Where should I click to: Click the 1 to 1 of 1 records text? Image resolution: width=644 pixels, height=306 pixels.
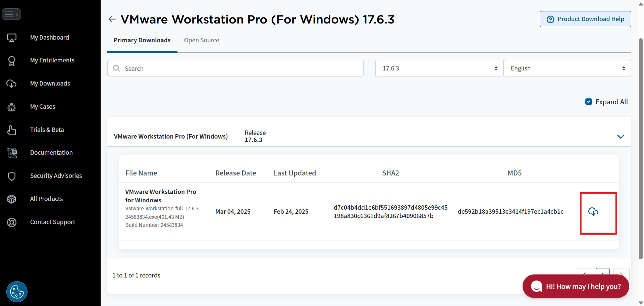click(137, 275)
